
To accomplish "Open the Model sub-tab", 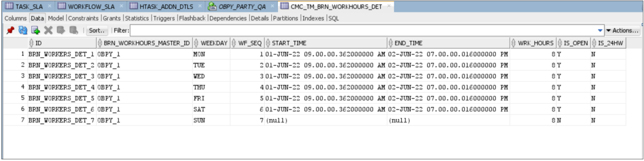I will coord(56,18).
